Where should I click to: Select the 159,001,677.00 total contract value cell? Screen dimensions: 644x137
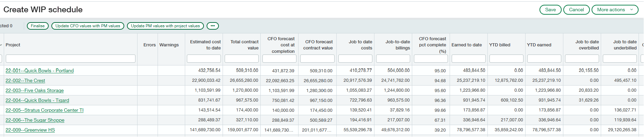(x=242, y=130)
